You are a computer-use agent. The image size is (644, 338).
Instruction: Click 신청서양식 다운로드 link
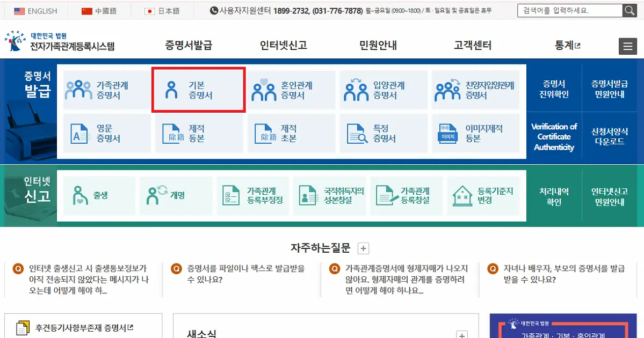point(610,137)
